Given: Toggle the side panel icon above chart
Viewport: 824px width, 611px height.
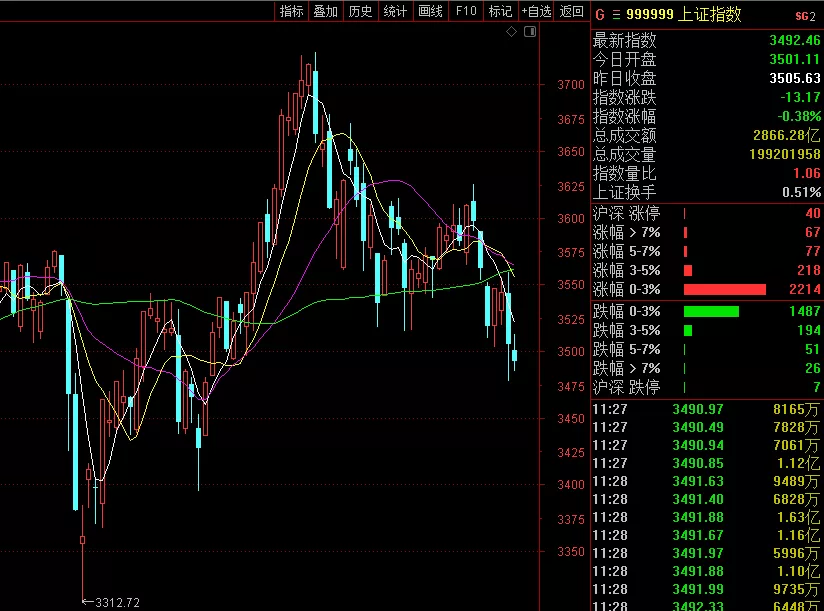Looking at the screenshot, I should [x=530, y=32].
